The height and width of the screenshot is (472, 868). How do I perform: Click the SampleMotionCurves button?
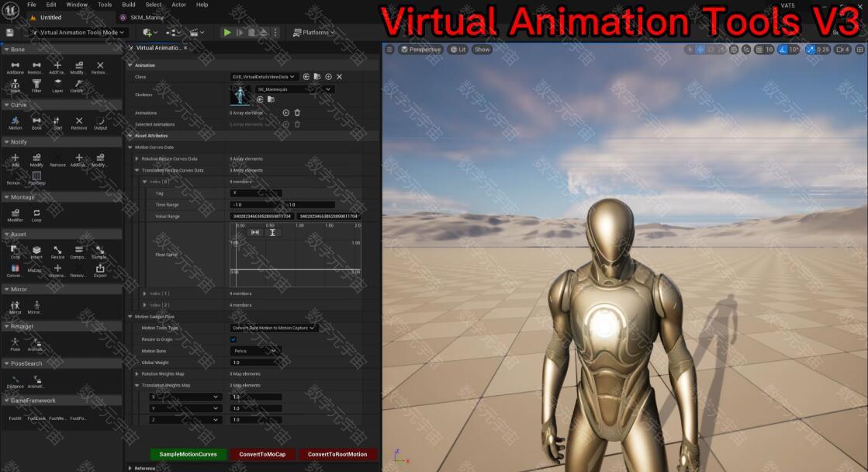188,454
